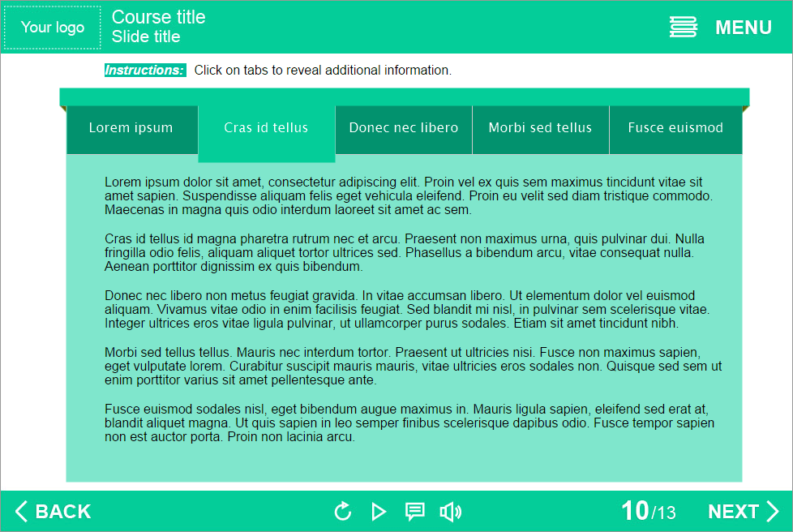This screenshot has width=793, height=532.
Task: Show the 'Morbi sed tellus' tab
Action: tap(540, 128)
